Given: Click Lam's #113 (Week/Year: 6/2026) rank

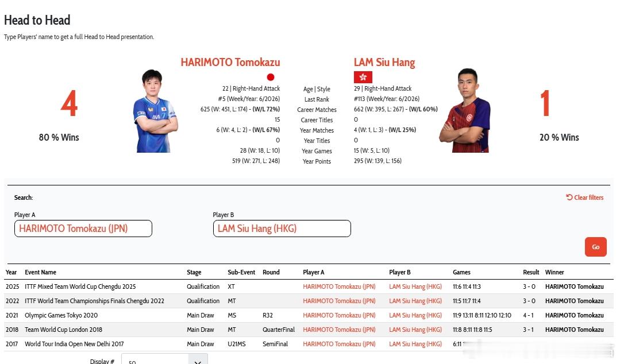Looking at the screenshot, I should coord(387,99).
